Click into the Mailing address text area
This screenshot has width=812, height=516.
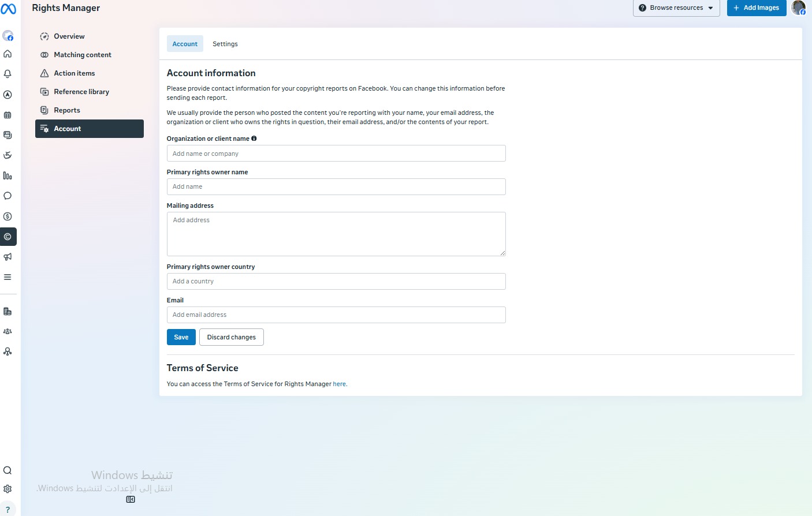(x=336, y=234)
